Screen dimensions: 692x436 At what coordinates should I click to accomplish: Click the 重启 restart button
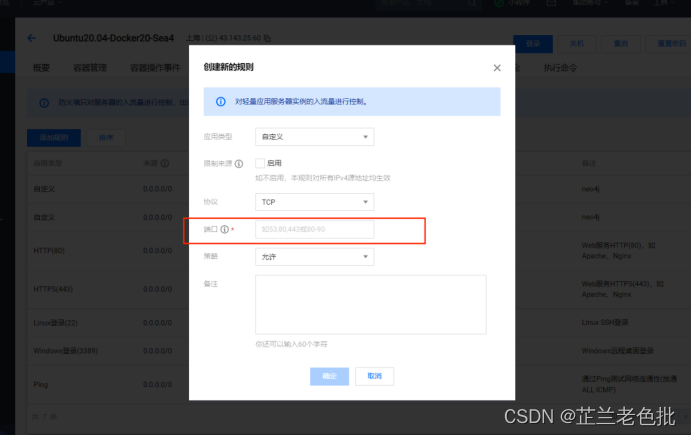point(621,44)
